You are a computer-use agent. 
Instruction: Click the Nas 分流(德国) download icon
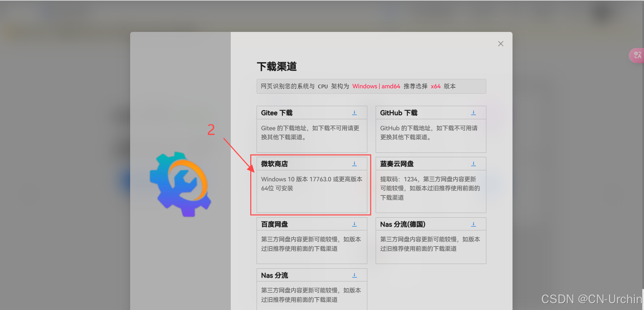click(473, 224)
